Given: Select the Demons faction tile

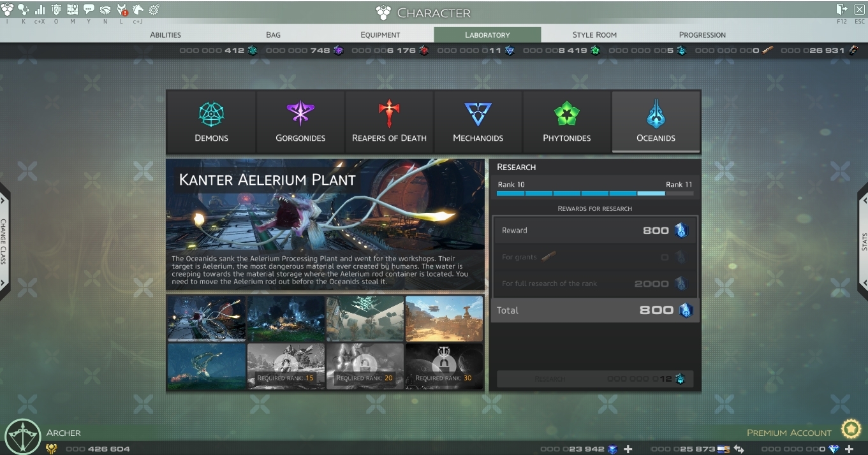Looking at the screenshot, I should [211, 122].
